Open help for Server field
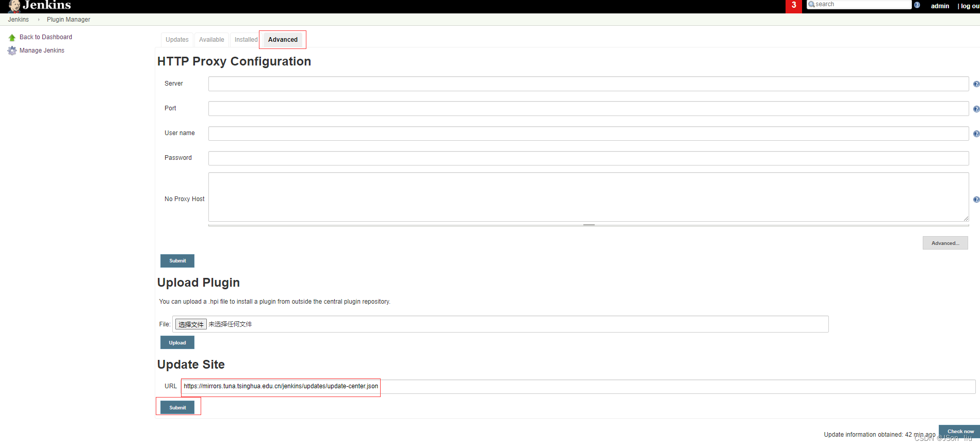980x446 pixels. point(976,84)
